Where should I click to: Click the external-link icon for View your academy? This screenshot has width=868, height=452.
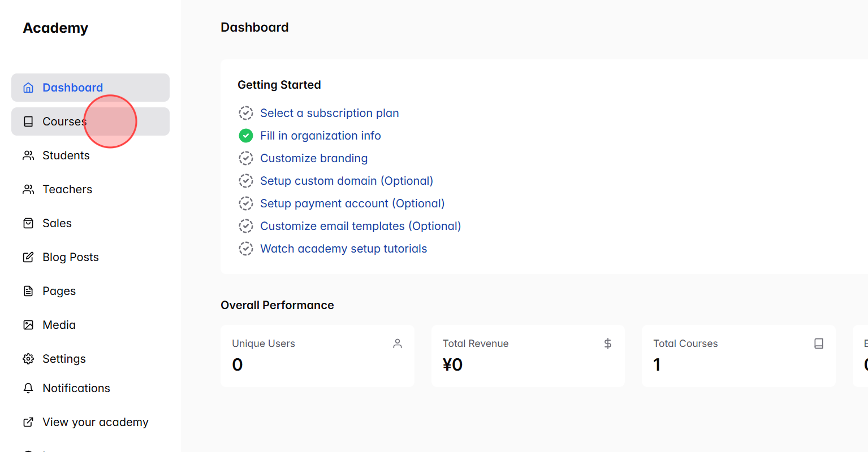click(x=28, y=422)
